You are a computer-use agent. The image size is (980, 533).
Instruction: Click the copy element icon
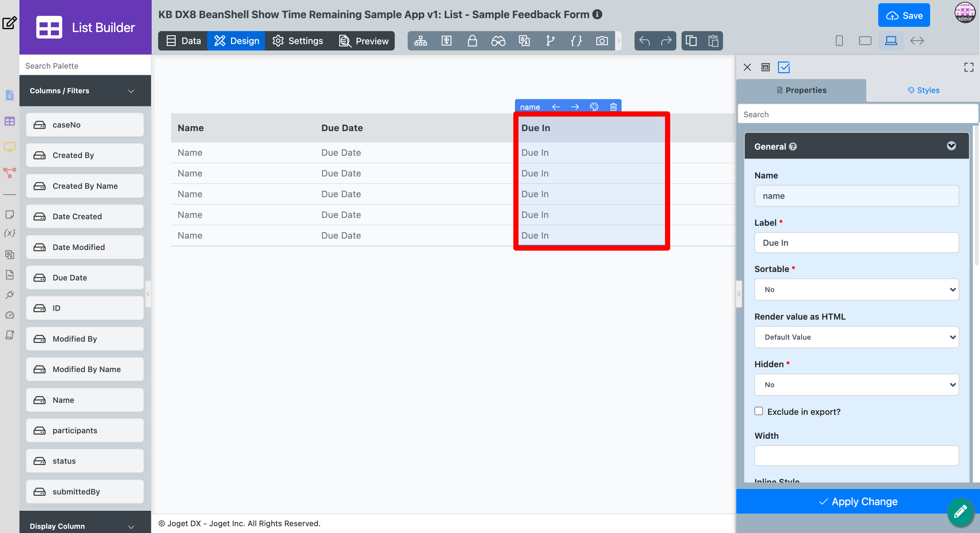tap(691, 41)
